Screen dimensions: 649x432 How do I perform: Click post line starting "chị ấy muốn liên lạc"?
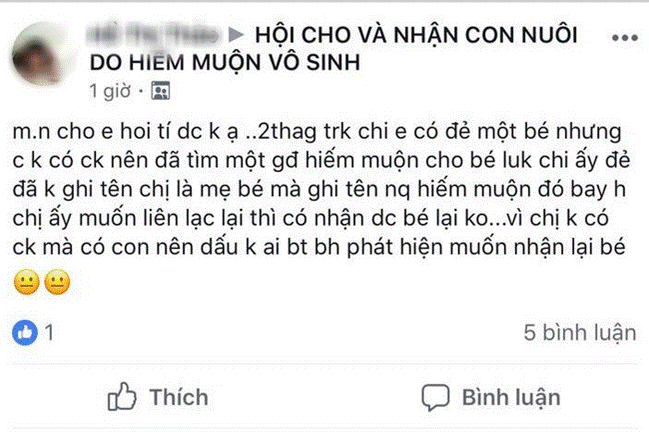310,218
